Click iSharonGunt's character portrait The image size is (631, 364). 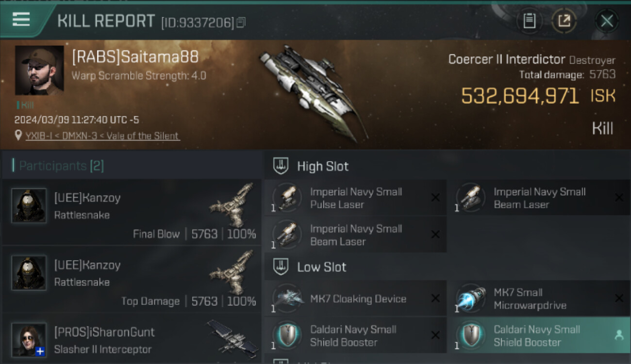coord(29,339)
